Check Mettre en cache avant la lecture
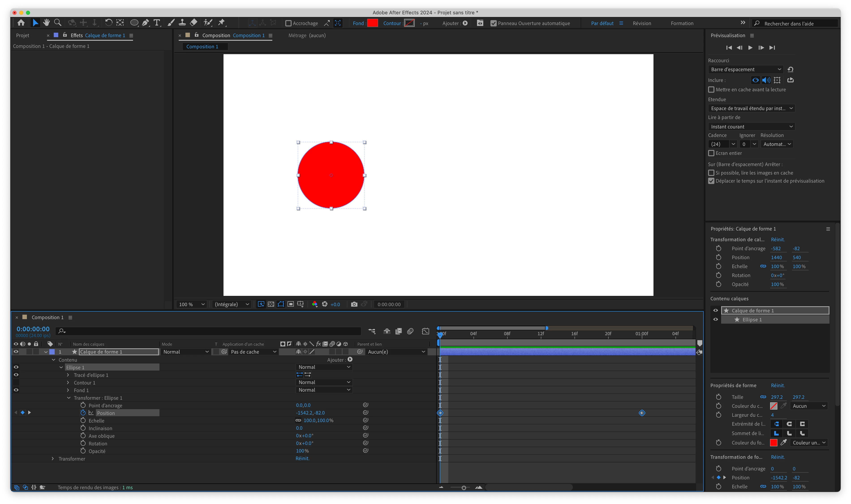The image size is (851, 504). 711,90
